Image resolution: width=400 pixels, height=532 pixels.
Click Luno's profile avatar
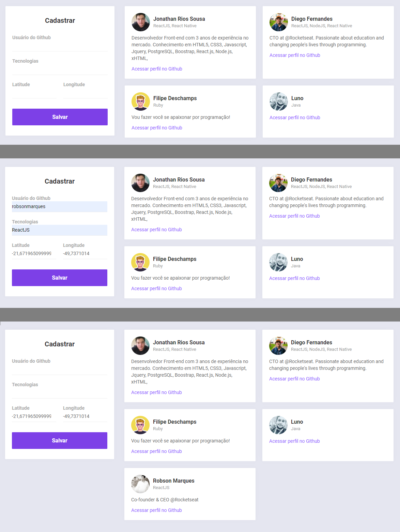click(278, 101)
